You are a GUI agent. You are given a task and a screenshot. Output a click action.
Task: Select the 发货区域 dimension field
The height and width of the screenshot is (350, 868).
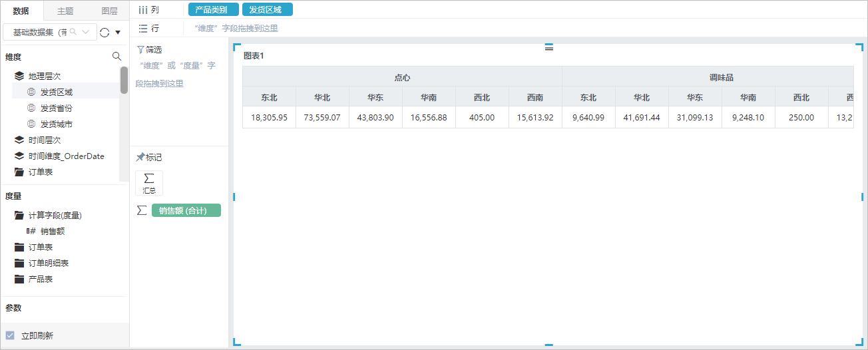click(57, 92)
